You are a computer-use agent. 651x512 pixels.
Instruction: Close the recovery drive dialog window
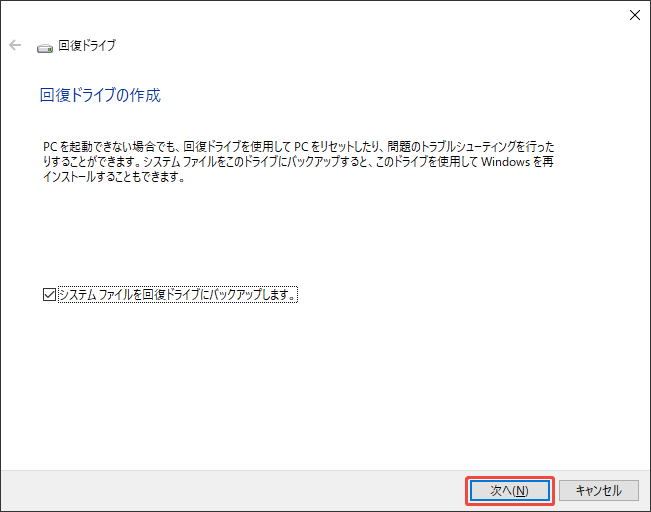(634, 15)
